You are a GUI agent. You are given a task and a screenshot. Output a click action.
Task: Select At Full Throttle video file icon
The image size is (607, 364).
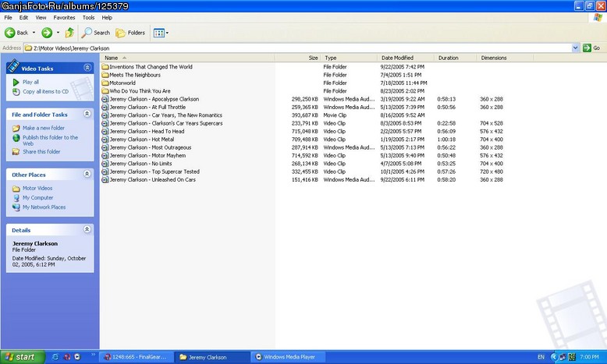105,108
